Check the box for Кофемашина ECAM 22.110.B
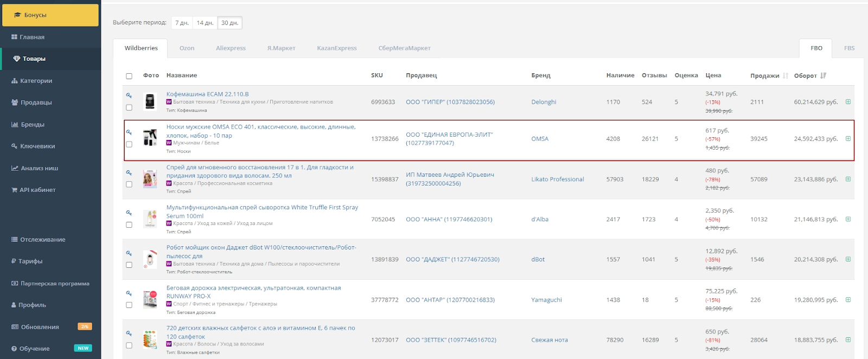Image resolution: width=868 pixels, height=359 pixels. [129, 107]
